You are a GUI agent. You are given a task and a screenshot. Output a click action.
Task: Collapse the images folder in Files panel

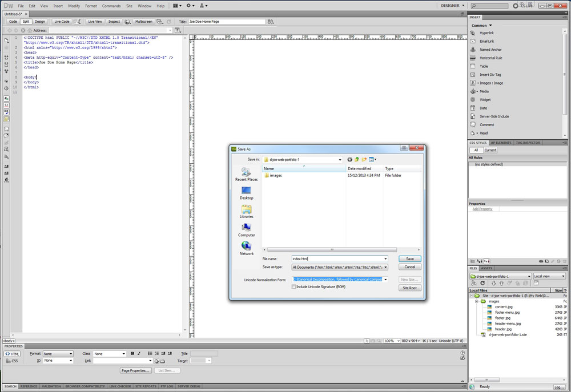pos(477,301)
